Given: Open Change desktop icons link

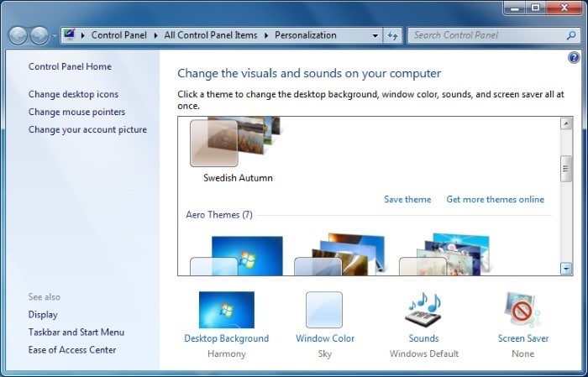Looking at the screenshot, I should 74,94.
